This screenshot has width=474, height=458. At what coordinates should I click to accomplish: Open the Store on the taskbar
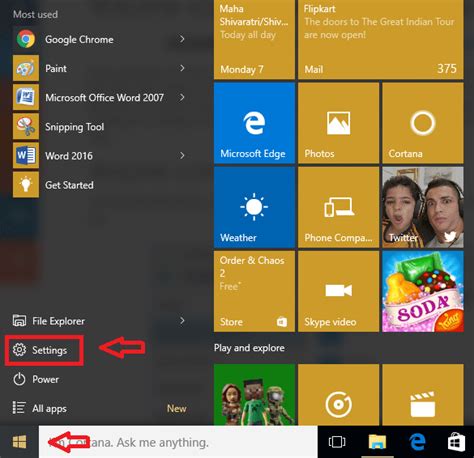[x=456, y=442]
